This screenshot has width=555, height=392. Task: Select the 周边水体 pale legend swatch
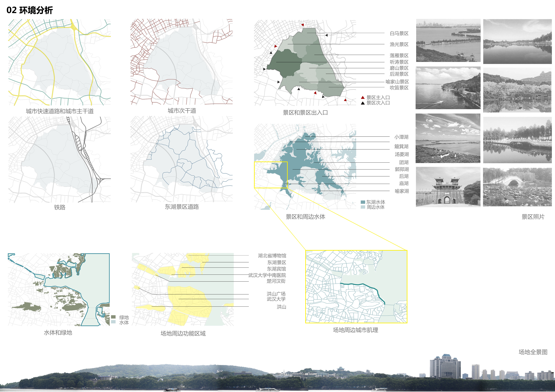[363, 207]
